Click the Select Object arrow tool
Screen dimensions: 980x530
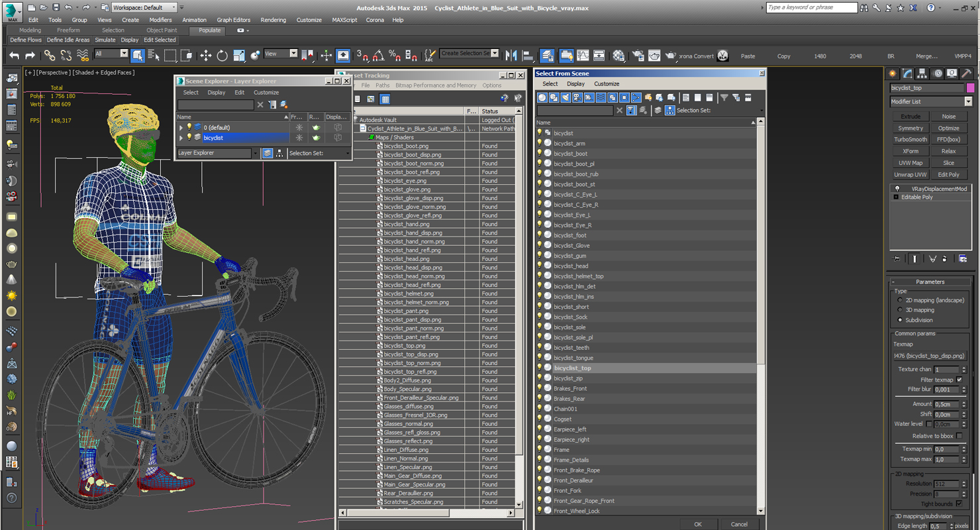pos(137,56)
